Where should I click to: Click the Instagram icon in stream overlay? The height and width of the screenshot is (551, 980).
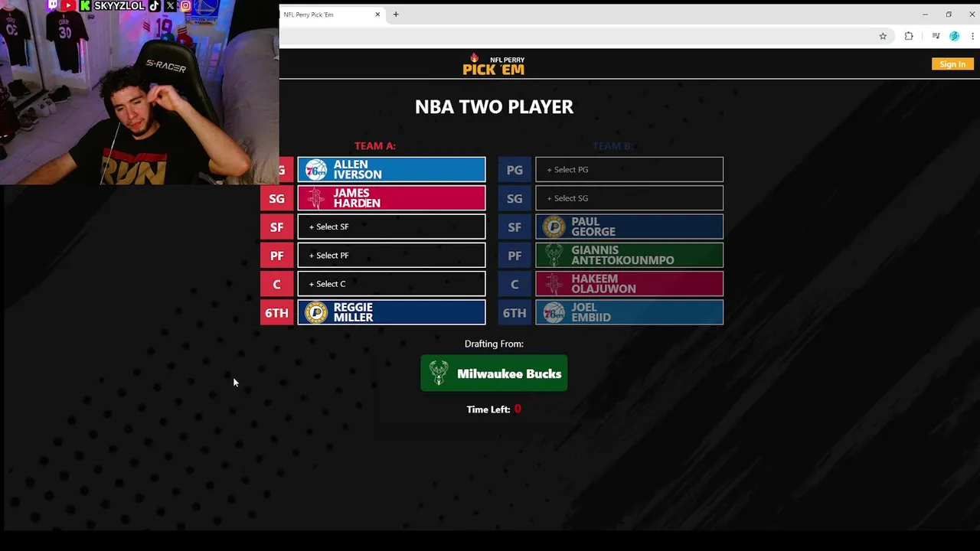click(x=185, y=5)
